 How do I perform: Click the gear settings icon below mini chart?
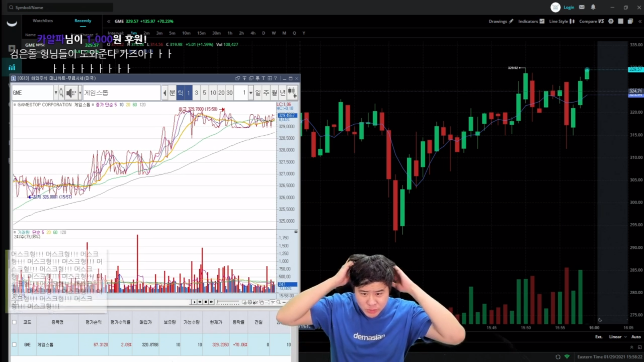coord(250,302)
